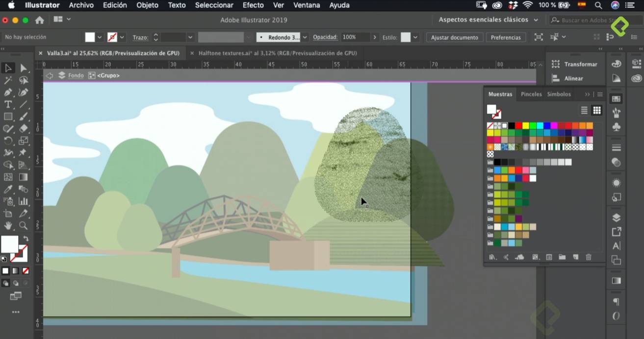The image size is (644, 339).
Task: Open the arrange documents dropdown
Action: pos(62,20)
